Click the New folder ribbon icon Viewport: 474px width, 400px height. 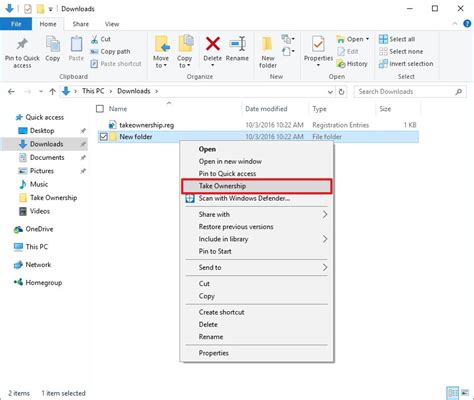coord(267,44)
